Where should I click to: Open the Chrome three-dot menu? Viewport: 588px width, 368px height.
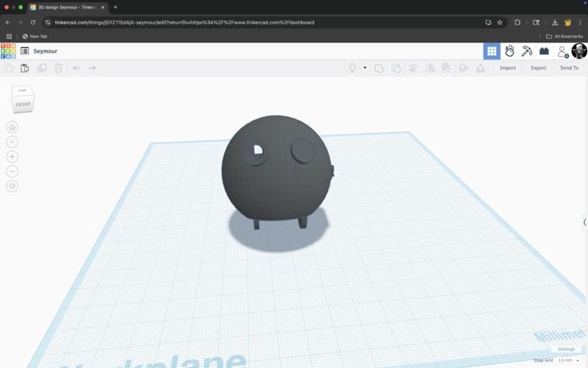click(x=580, y=23)
